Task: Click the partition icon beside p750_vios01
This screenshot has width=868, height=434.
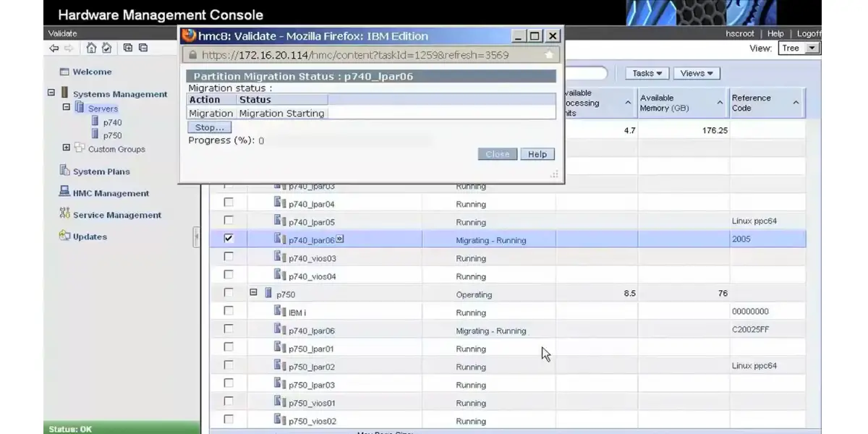Action: pyautogui.click(x=280, y=401)
